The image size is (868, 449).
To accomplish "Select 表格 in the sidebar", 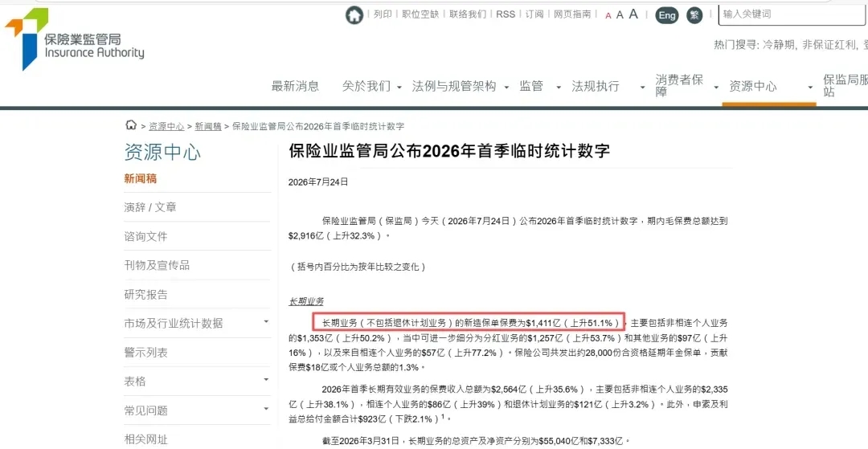I will (135, 382).
